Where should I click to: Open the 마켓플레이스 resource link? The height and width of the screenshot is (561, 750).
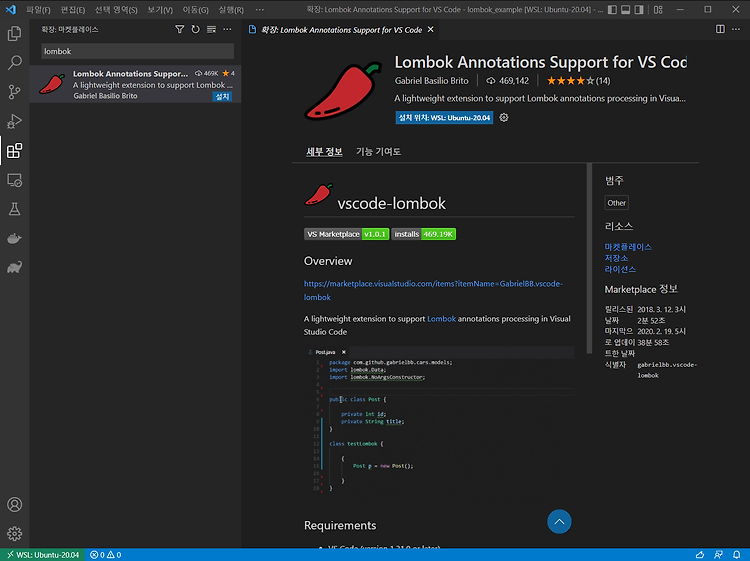[x=628, y=247]
